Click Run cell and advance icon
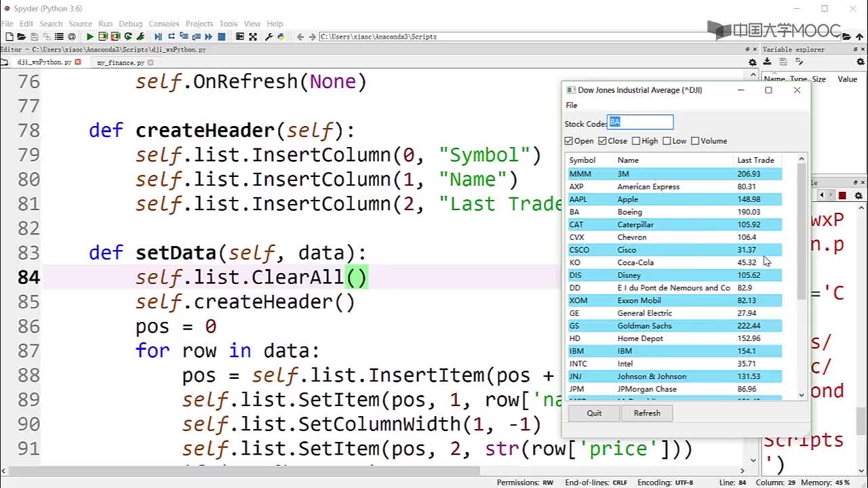868x488 pixels. [x=115, y=37]
